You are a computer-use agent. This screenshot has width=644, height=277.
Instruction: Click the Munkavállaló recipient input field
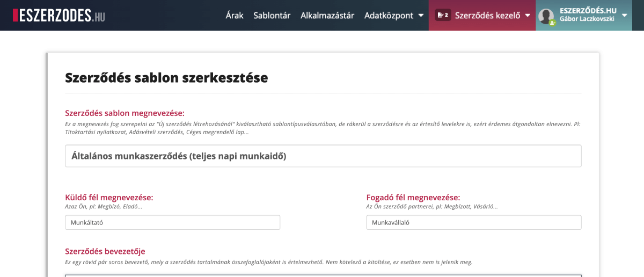pyautogui.click(x=473, y=222)
